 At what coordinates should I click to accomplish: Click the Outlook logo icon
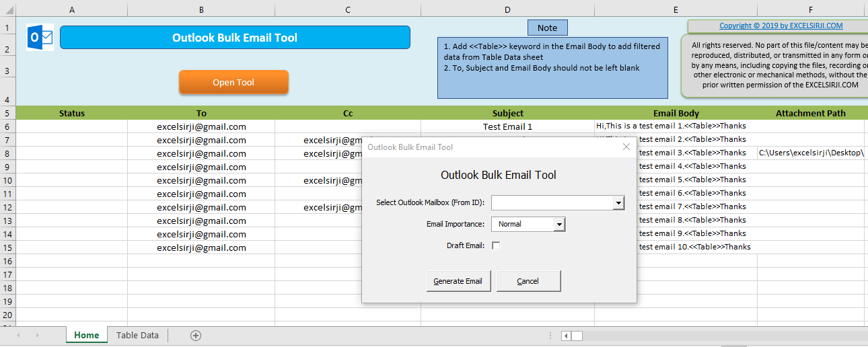coord(40,38)
